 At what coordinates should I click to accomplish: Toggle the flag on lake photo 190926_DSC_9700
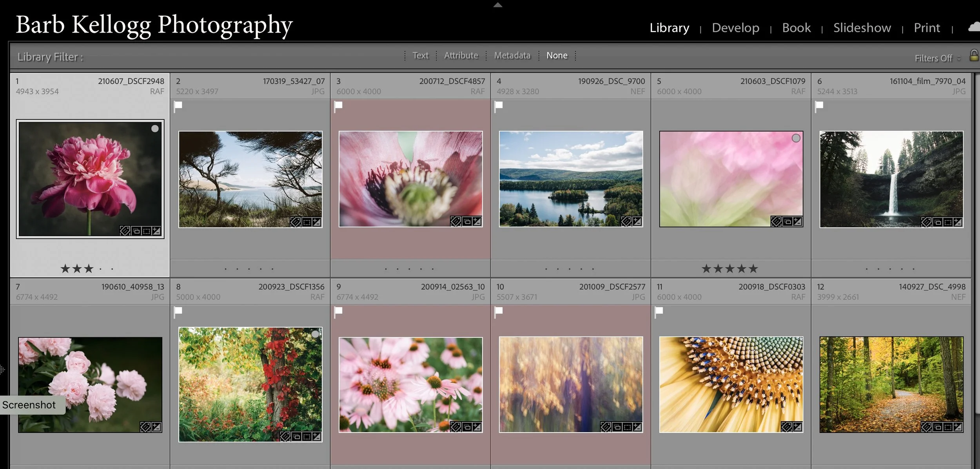(499, 106)
